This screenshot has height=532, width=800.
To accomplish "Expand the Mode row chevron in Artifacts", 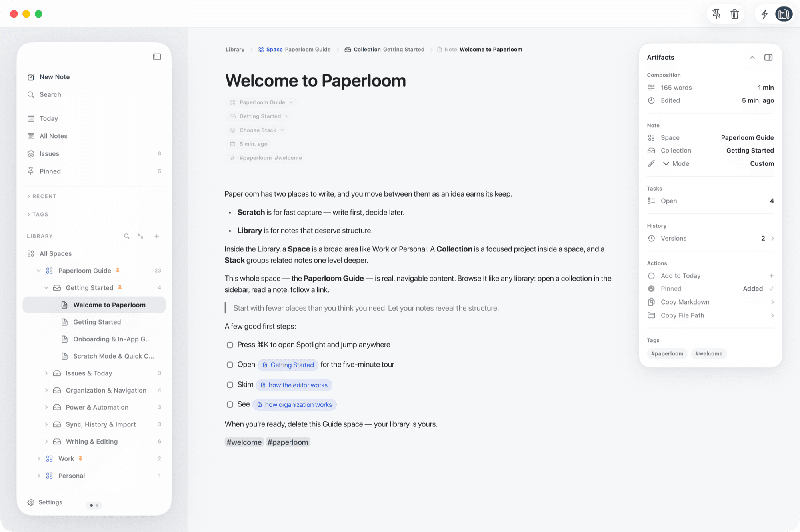I will click(666, 164).
